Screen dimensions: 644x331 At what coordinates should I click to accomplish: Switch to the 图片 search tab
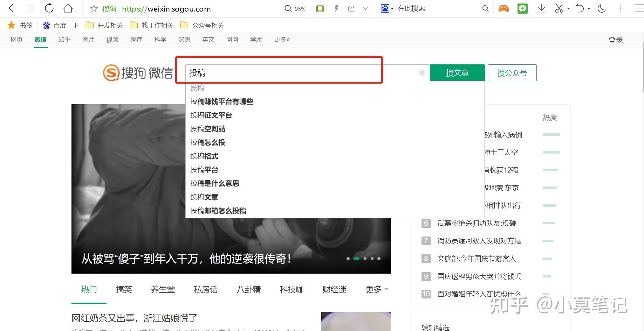click(88, 40)
